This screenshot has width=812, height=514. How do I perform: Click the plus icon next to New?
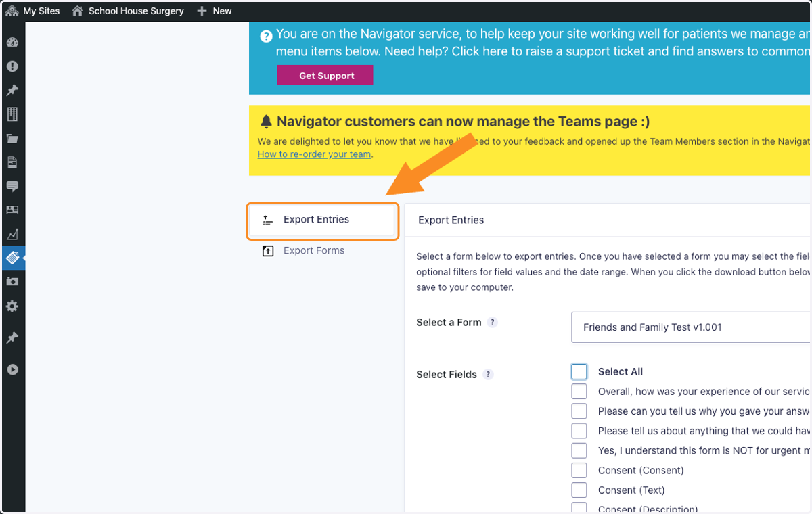(202, 11)
